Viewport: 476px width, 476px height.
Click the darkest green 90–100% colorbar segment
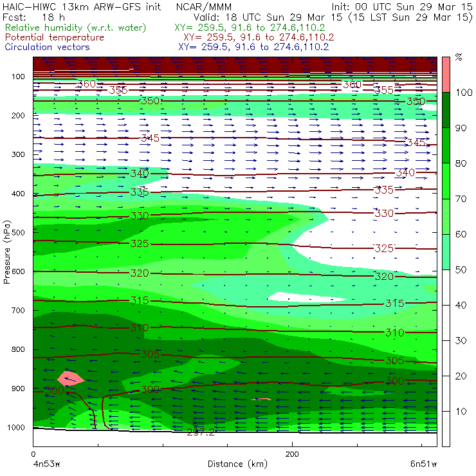(x=446, y=110)
